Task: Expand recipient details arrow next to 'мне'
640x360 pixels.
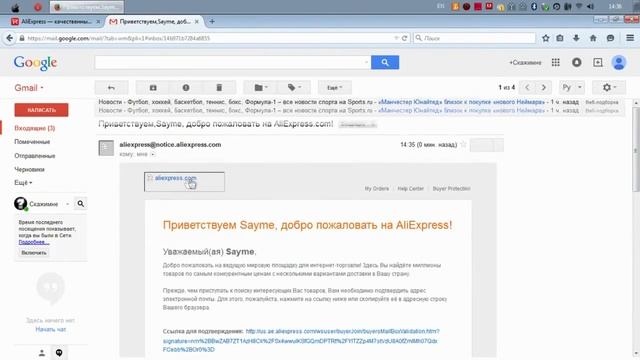Action: tap(153, 154)
